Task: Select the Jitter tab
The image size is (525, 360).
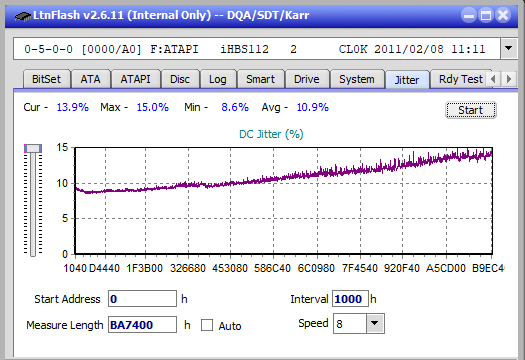Action: (407, 80)
